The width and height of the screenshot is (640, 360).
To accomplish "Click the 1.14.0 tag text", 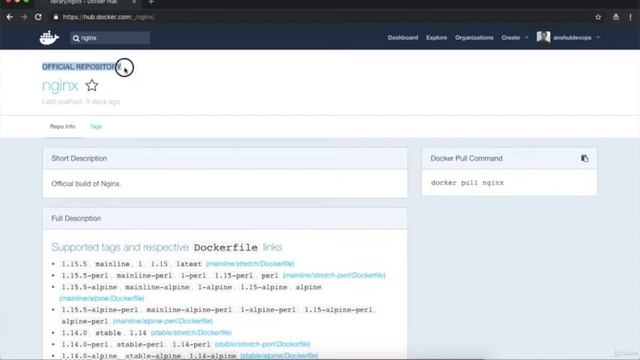I will (74, 333).
